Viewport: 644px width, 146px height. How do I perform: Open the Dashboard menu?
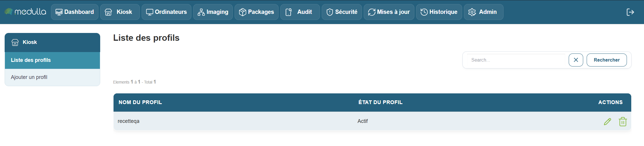coord(75,12)
